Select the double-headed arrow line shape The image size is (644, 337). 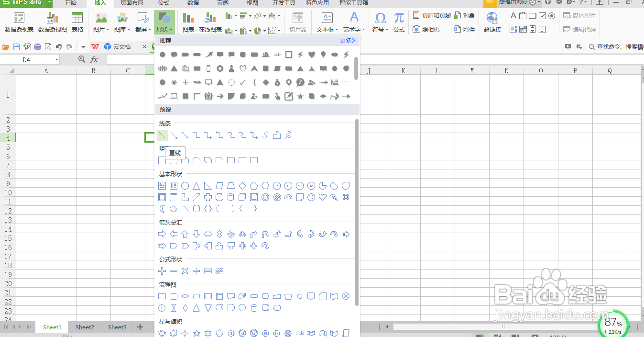coord(185,135)
